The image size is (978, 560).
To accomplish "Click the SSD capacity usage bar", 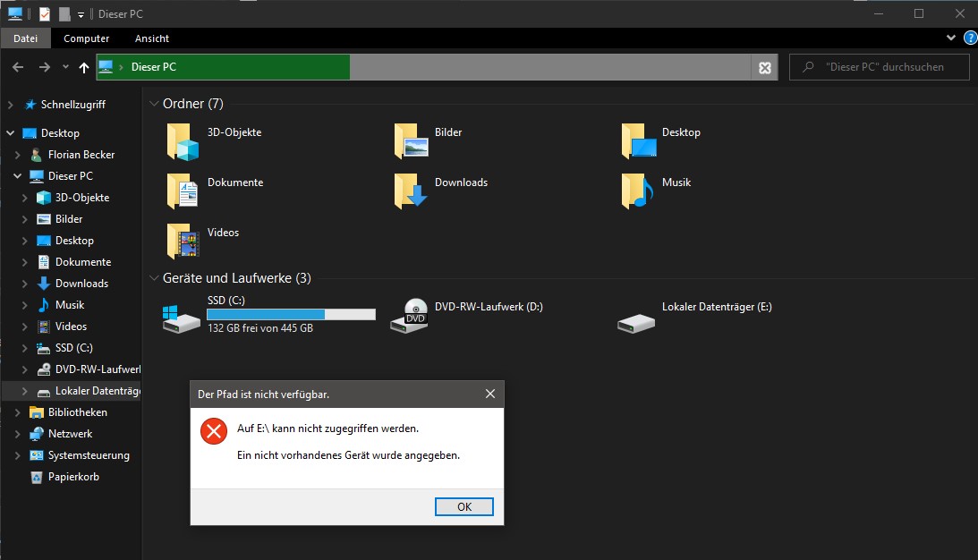I will point(290,314).
